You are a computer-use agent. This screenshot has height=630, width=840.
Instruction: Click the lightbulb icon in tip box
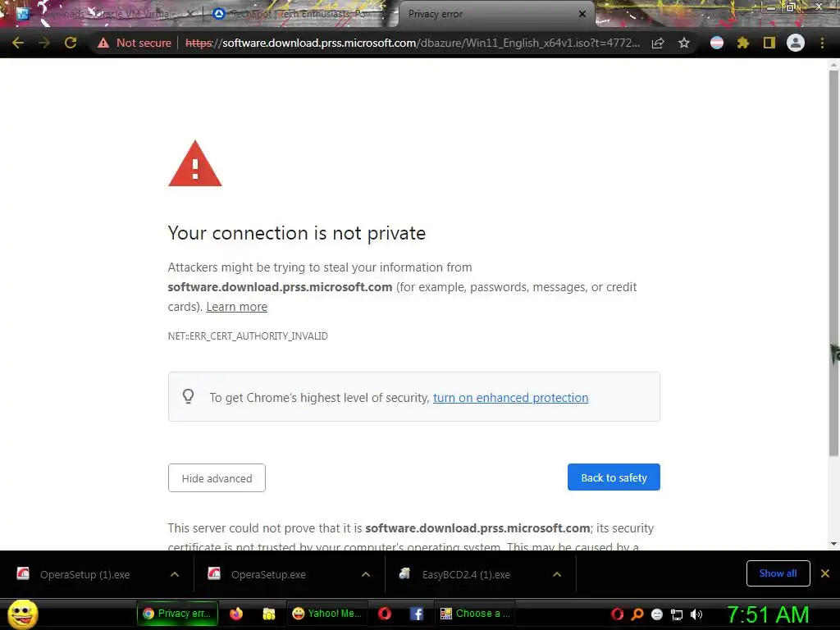tap(188, 396)
